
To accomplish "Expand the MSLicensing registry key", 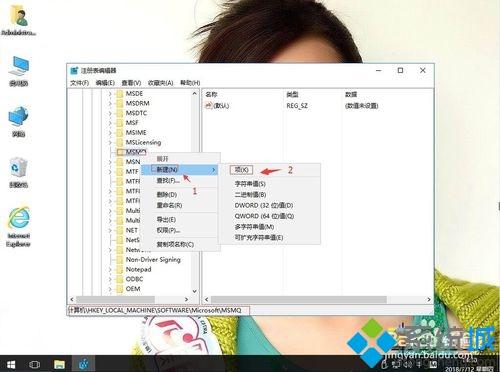I will [110, 142].
